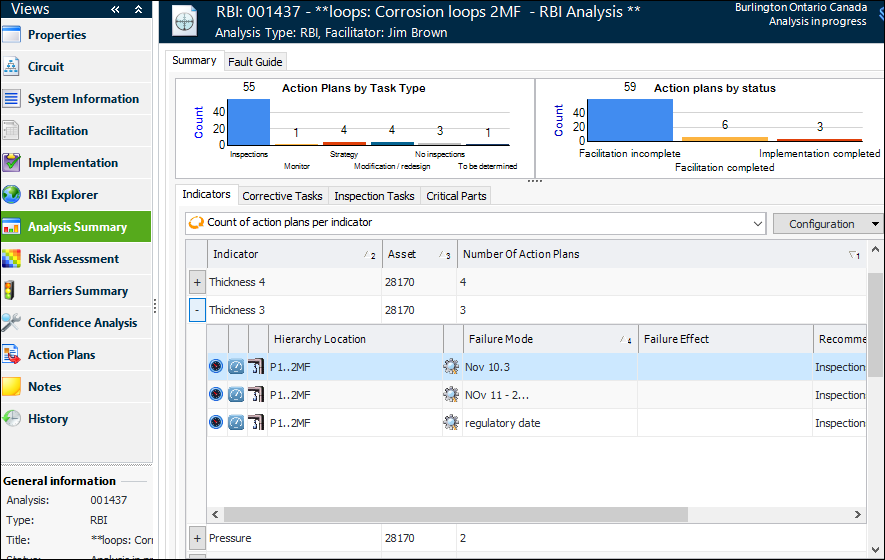
Task: Expand the Thickness 4 row
Action: point(197,283)
